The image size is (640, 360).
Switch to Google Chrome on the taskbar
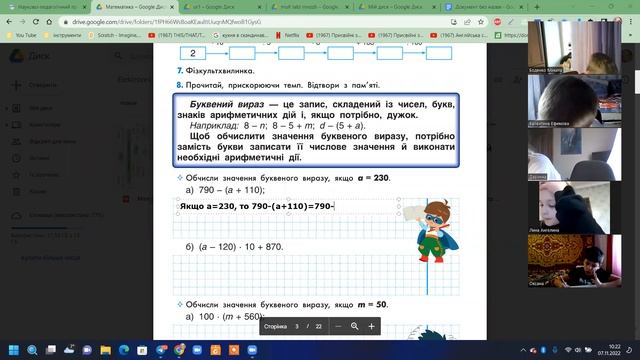coord(179,350)
